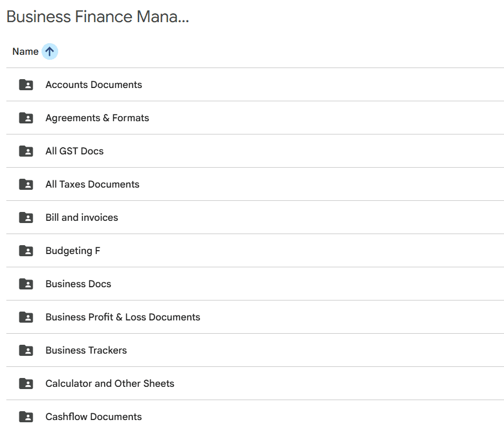This screenshot has width=504, height=430.
Task: Click the Business Profit & Loss folder icon
Action: tap(26, 317)
